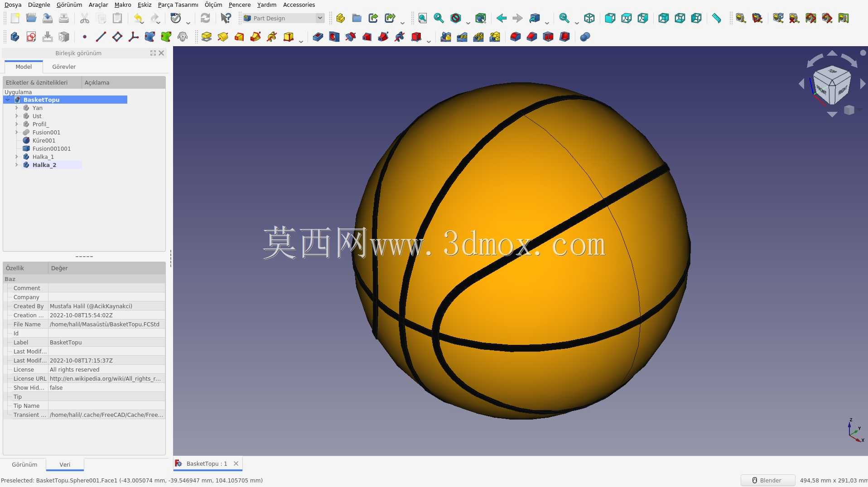This screenshot has width=868, height=487.
Task: Select the Mirrored tool
Action: [446, 37]
